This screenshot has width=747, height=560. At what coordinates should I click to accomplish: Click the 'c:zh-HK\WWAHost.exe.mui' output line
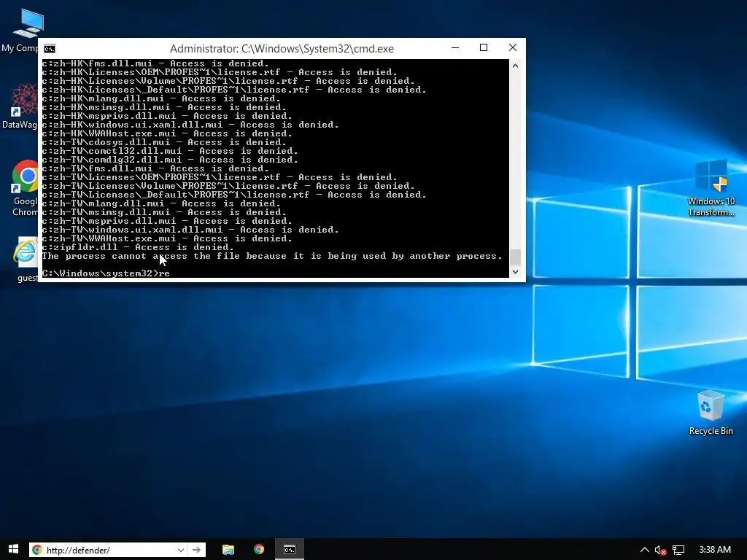pos(167,133)
